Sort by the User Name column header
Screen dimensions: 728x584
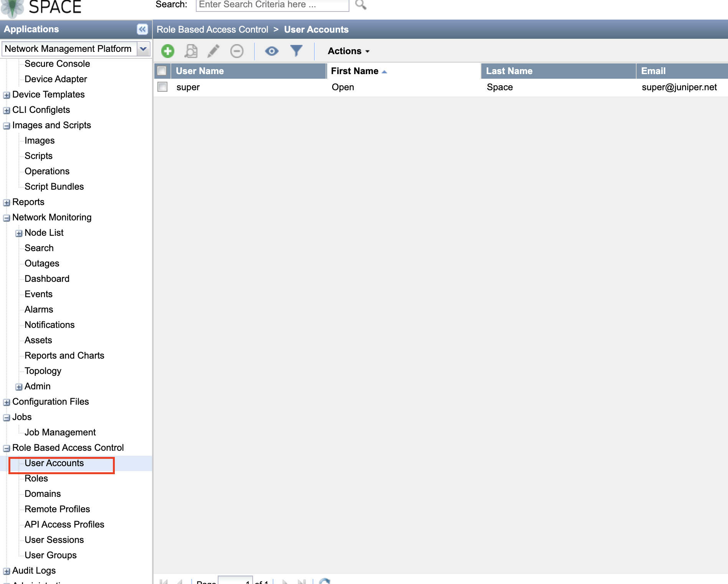248,71
